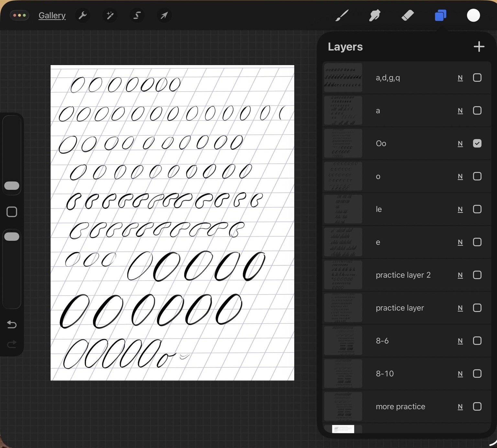Open blend mode N for practice layer
This screenshot has height=448, width=497.
tap(460, 308)
